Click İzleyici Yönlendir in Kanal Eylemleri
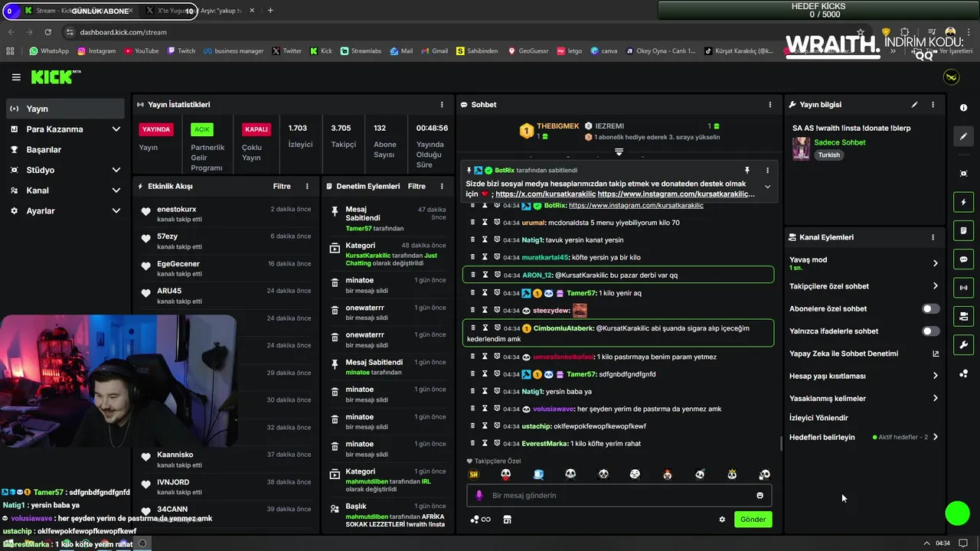980x551 pixels. coord(818,418)
